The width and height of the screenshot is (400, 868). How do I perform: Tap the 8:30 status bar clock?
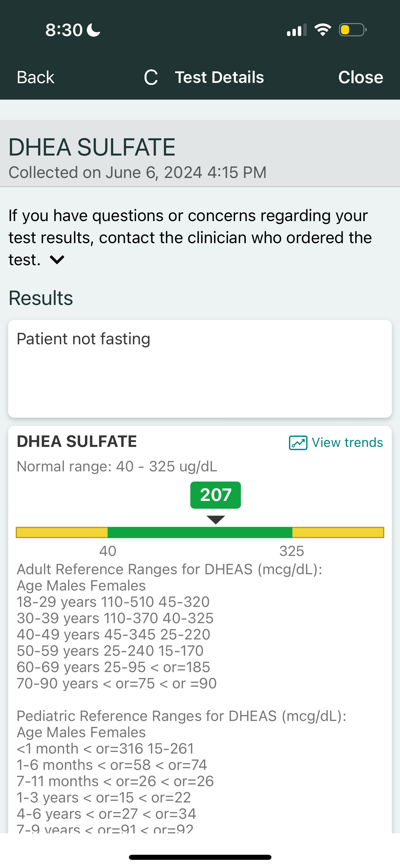pyautogui.click(x=64, y=30)
